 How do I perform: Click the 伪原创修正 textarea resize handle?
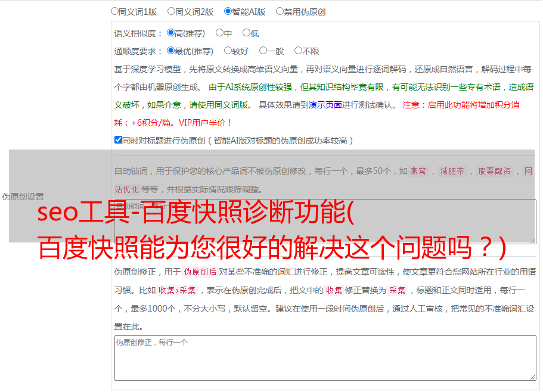click(x=533, y=377)
